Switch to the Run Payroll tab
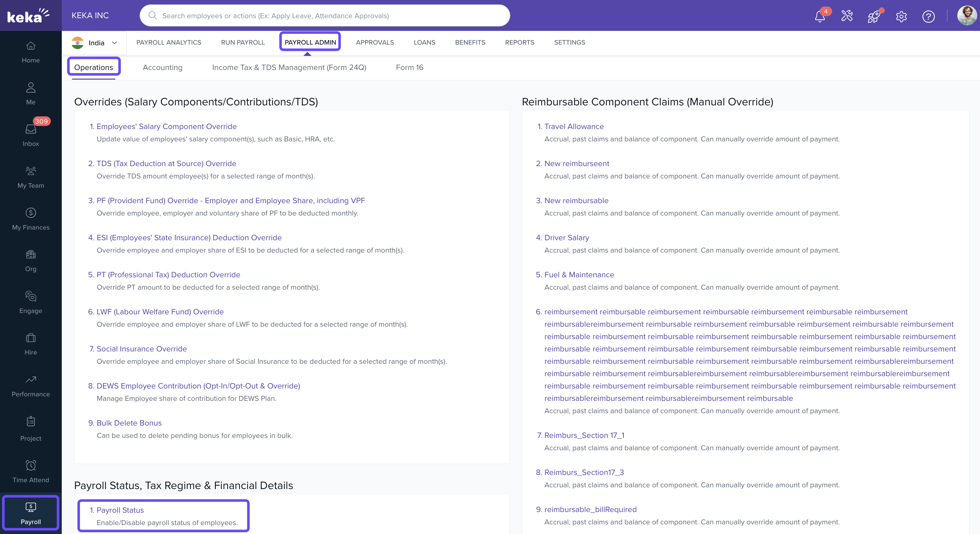This screenshot has height=534, width=980. click(x=243, y=42)
